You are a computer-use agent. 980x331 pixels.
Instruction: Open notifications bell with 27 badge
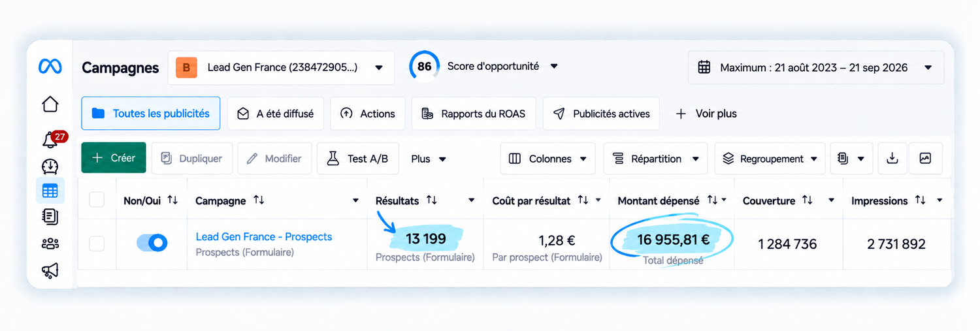tap(50, 138)
